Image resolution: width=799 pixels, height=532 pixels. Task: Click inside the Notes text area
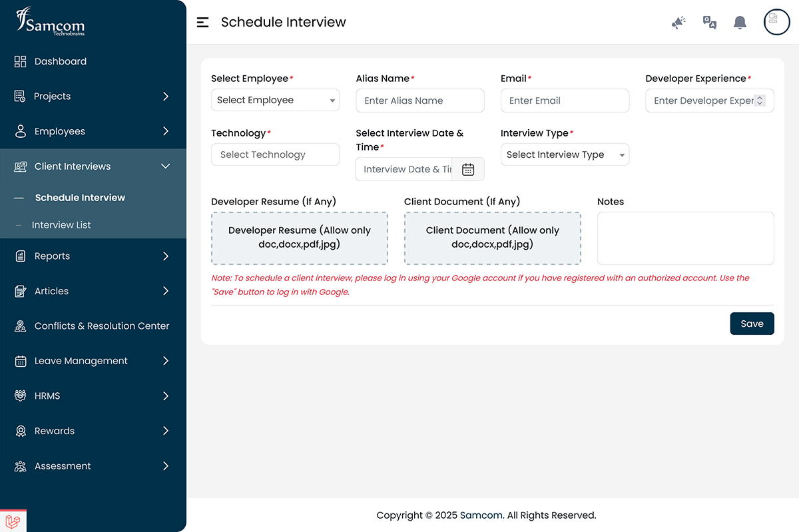click(x=686, y=238)
